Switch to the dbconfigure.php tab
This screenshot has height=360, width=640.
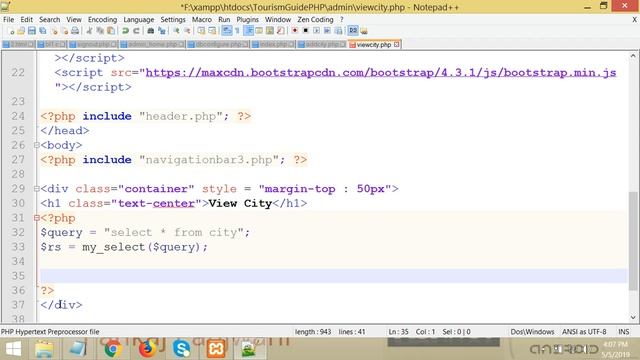[x=219, y=44]
